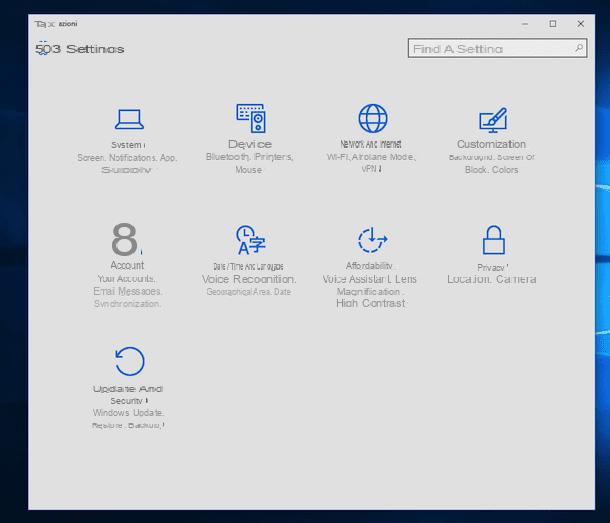This screenshot has width=610, height=523.
Task: Close the Settings window
Action: click(x=580, y=24)
